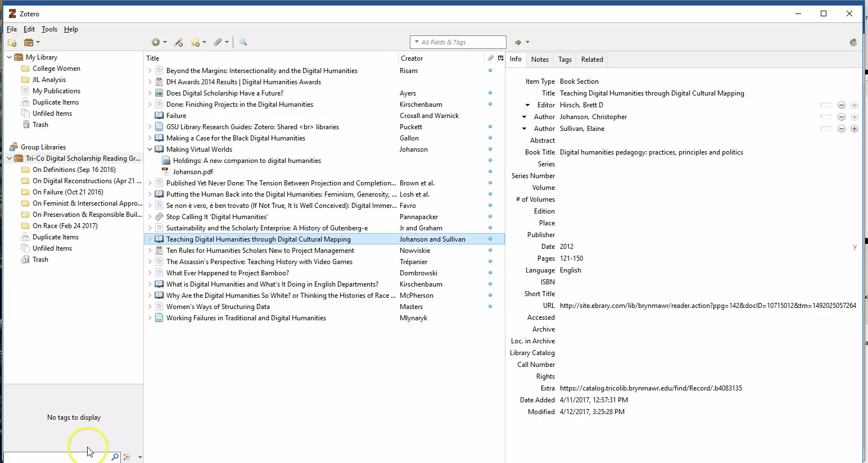Screen dimensions: 868x463
Task: Open the tag selector dropdown arrow
Action: point(140,457)
